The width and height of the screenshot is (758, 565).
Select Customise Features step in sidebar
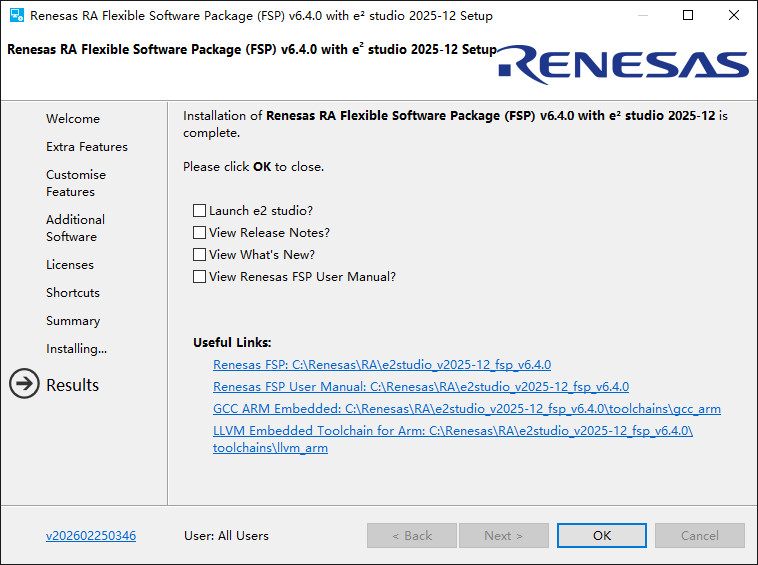point(76,183)
